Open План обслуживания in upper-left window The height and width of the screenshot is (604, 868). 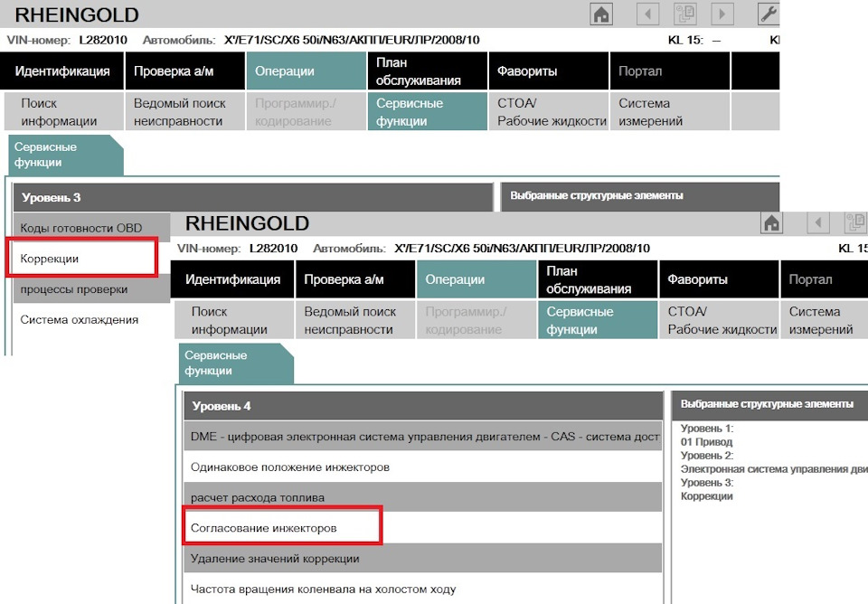428,71
